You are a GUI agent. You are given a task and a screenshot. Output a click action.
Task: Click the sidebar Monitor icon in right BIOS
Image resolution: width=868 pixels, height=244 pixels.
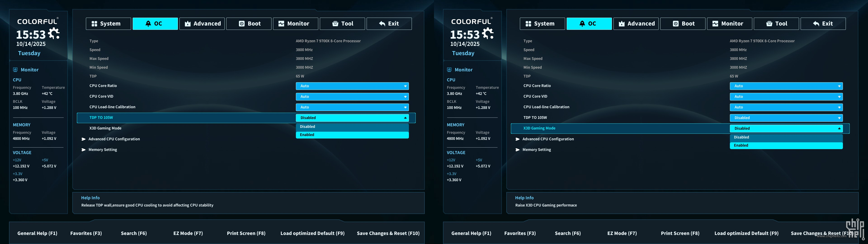point(449,70)
